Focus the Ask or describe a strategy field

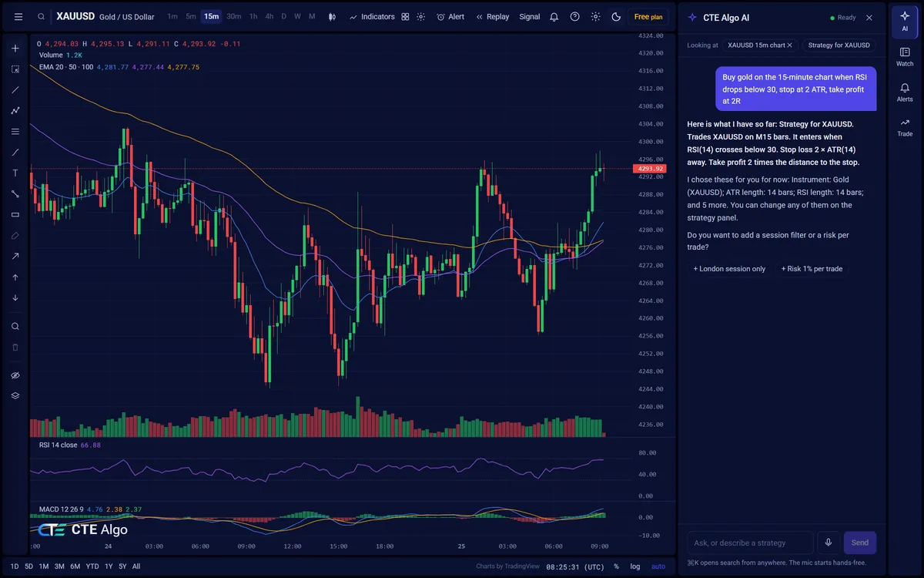pos(749,543)
